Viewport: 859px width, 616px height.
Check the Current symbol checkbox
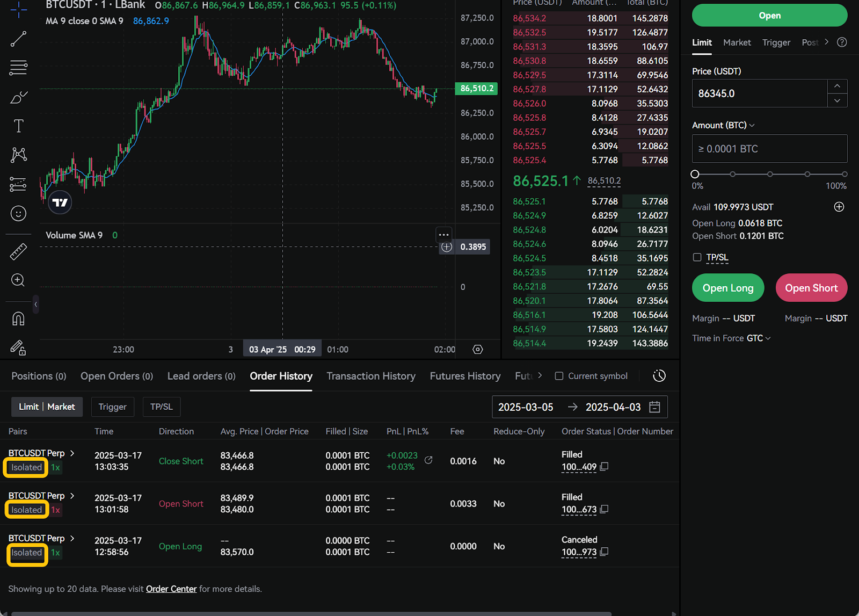pos(559,376)
